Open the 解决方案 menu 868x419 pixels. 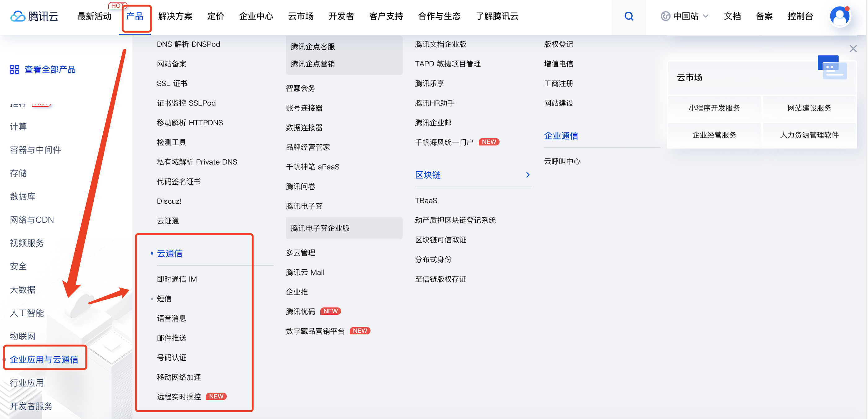(x=175, y=16)
